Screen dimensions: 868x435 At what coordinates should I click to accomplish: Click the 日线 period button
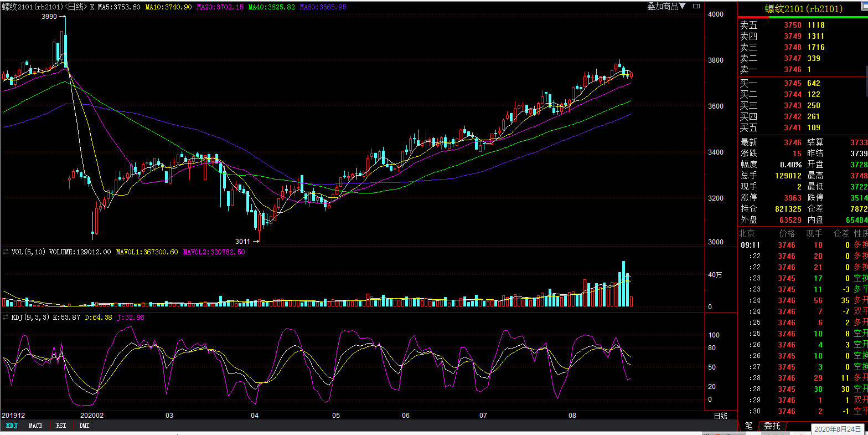721,416
